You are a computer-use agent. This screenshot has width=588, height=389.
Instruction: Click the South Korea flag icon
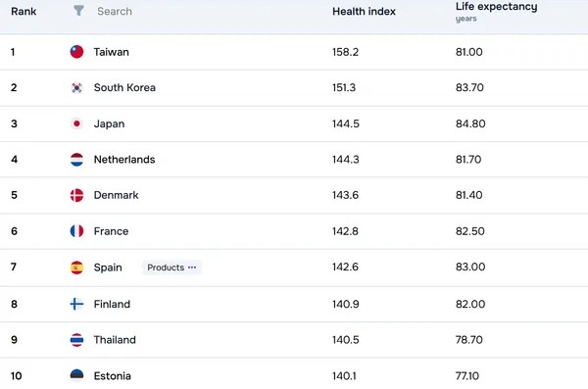76,87
